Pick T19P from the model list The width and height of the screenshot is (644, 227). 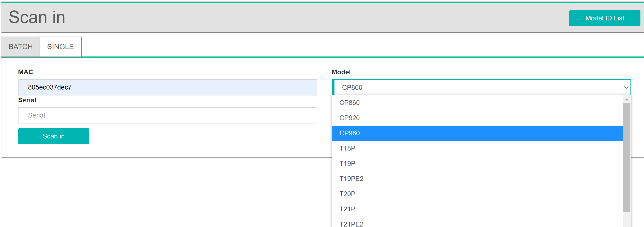click(x=477, y=164)
